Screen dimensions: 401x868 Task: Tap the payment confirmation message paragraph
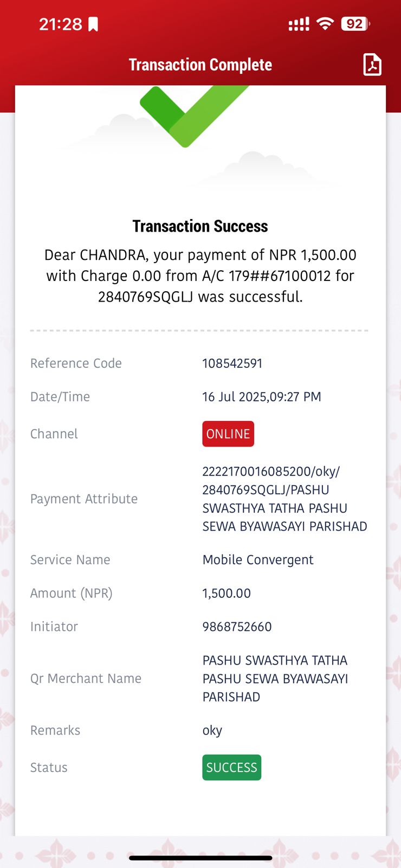tap(200, 276)
